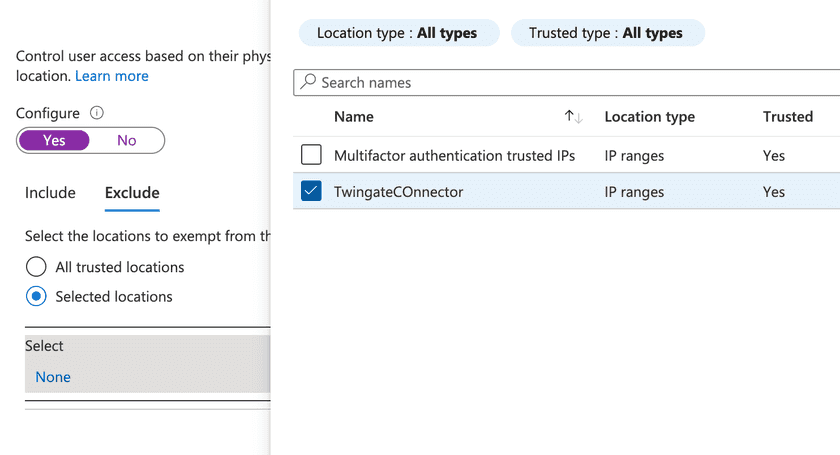
Task: Click the Location type column header
Action: tap(649, 117)
